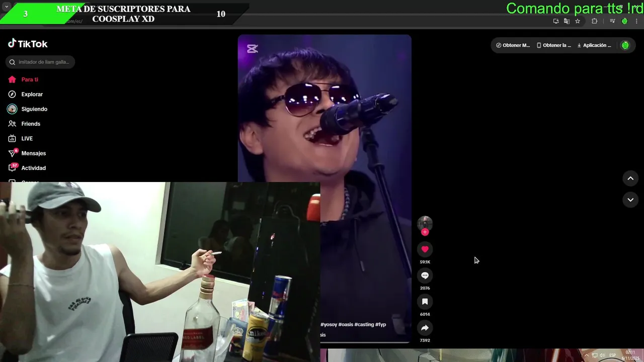The image size is (644, 362).
Task: Open the video creator's avatar
Action: coord(425,223)
